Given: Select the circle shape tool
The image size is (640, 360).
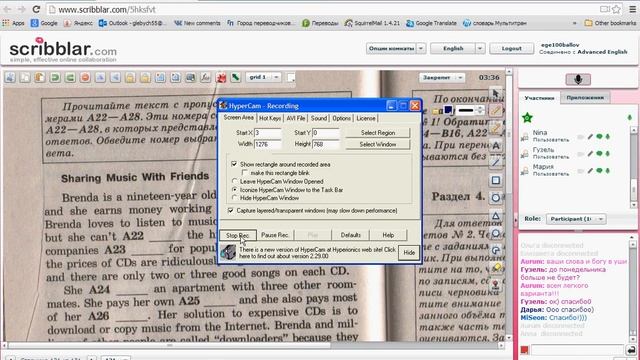Looking at the screenshot, I should [x=496, y=198].
